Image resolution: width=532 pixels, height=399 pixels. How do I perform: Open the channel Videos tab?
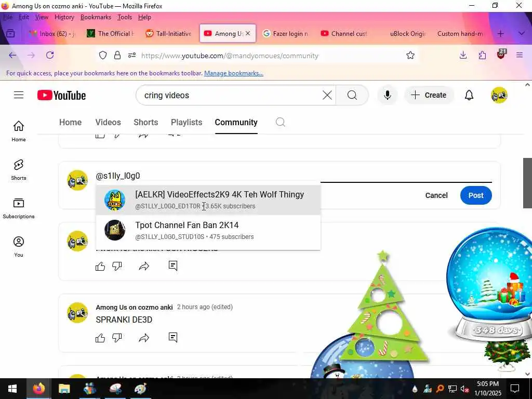(x=108, y=122)
